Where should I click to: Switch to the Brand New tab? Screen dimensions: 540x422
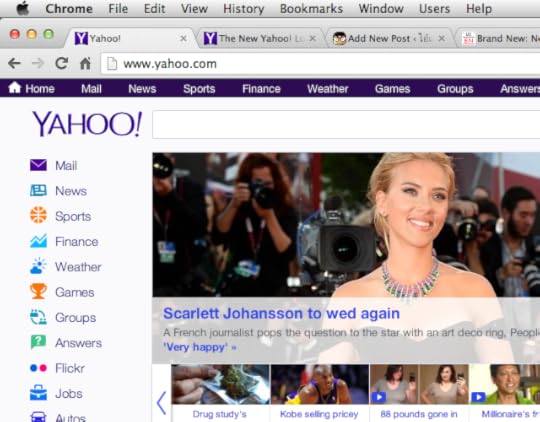[x=499, y=38]
